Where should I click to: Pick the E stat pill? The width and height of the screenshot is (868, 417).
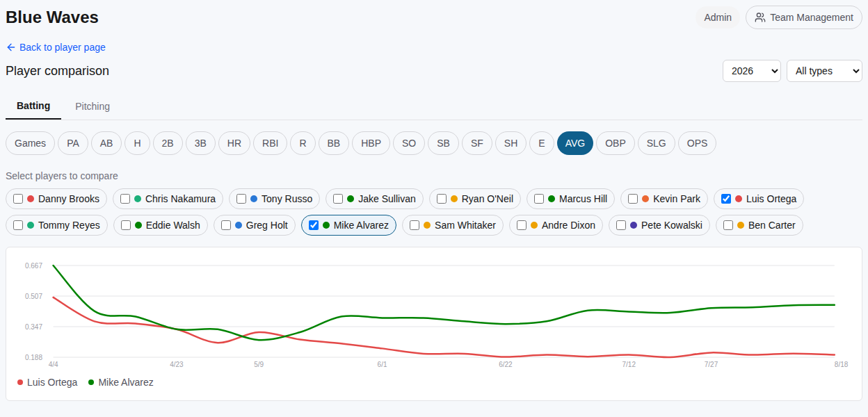[542, 143]
